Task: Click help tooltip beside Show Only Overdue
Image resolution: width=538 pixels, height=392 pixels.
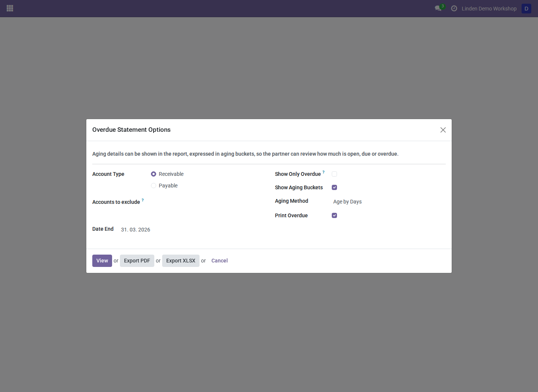Action: 324,172
